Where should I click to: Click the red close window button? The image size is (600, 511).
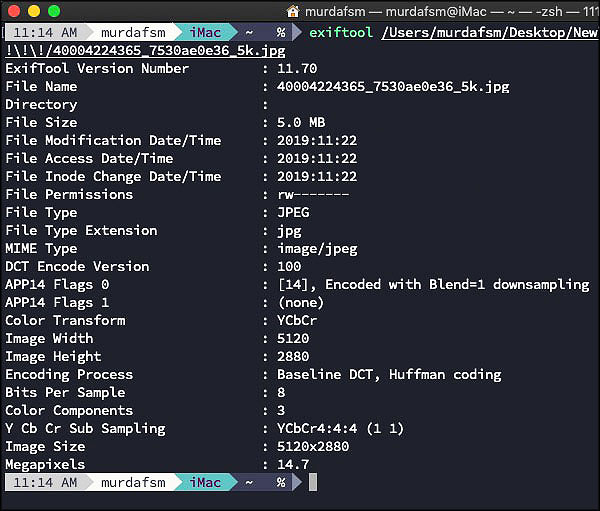click(x=14, y=11)
